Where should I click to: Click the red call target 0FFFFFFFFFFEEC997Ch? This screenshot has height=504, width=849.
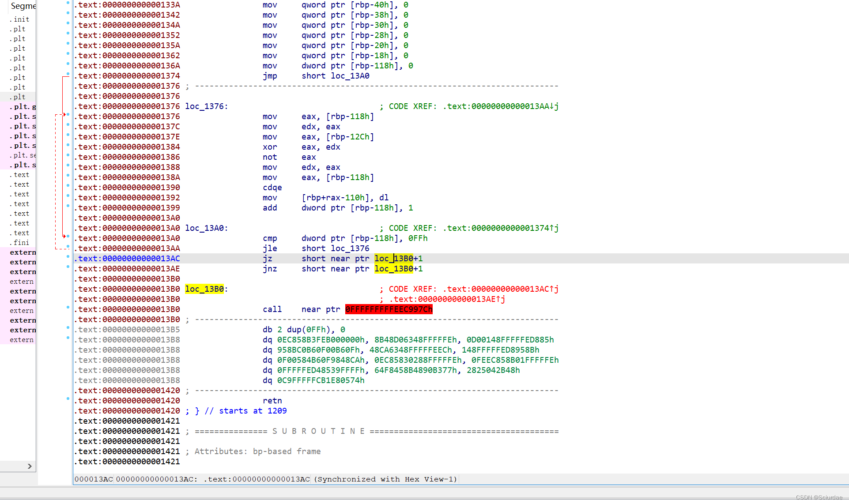[x=389, y=309]
